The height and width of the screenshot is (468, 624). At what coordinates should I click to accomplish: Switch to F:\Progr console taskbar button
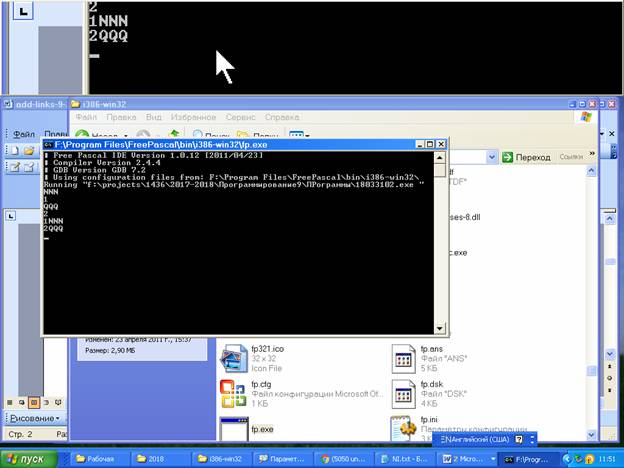pyautogui.click(x=529, y=459)
